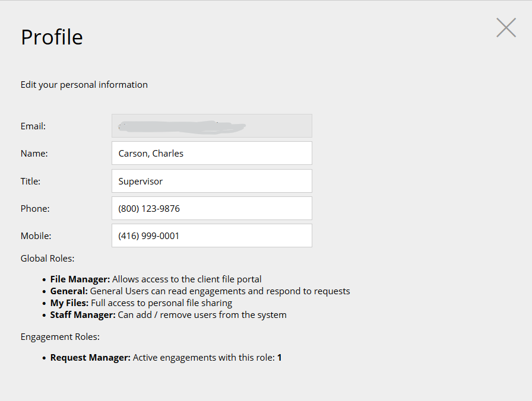Click the Name label
Screen dimensions: 532x401
pyautogui.click(x=34, y=153)
